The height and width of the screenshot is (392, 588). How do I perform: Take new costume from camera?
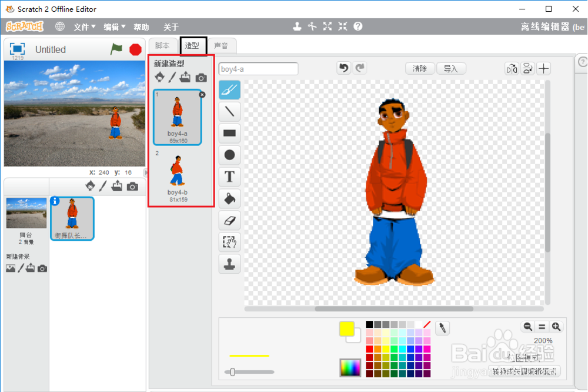[x=201, y=78]
